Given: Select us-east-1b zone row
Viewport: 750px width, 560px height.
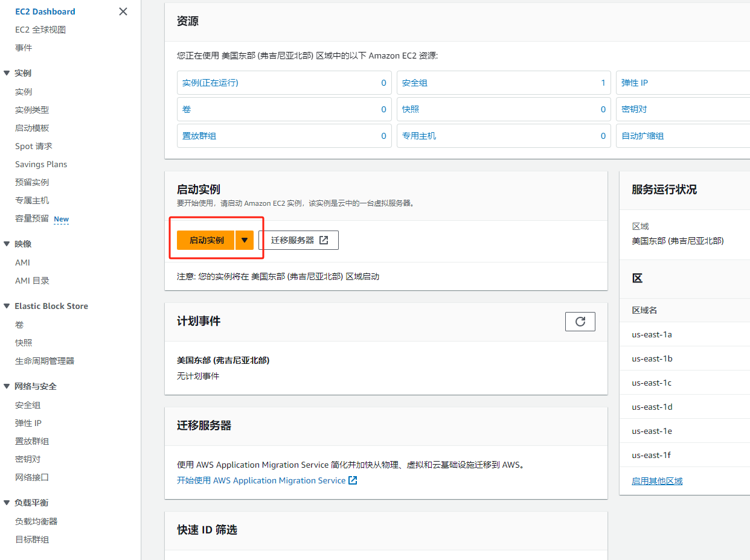Looking at the screenshot, I should coord(685,358).
